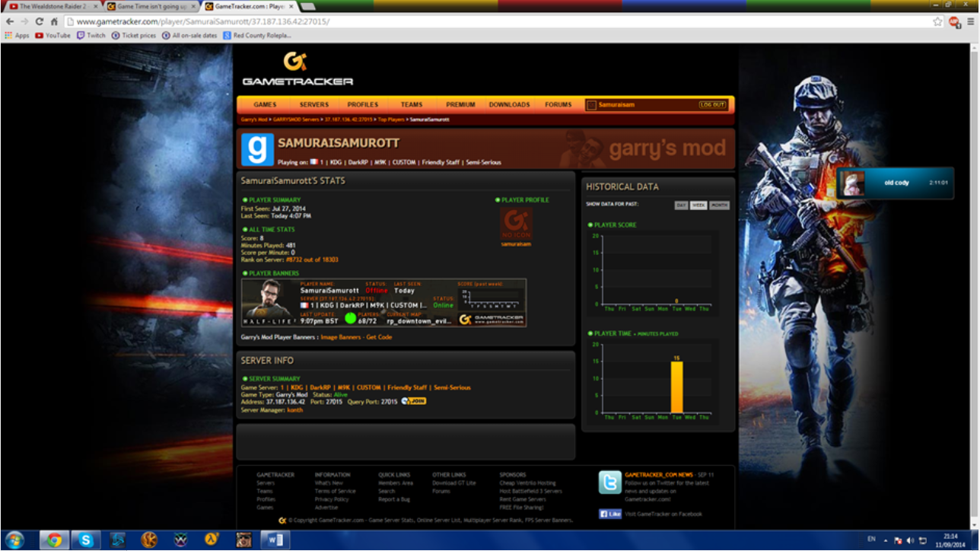Open 'old cody' Skype notification popup
Screen dimensions: 980x551
point(896,183)
